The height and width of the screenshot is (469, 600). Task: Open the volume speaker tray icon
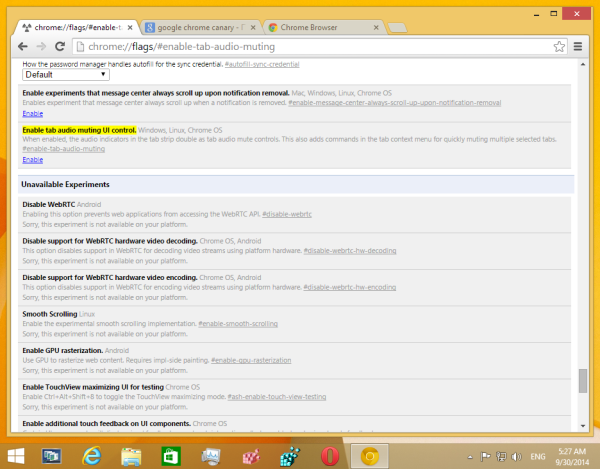pyautogui.click(x=516, y=456)
